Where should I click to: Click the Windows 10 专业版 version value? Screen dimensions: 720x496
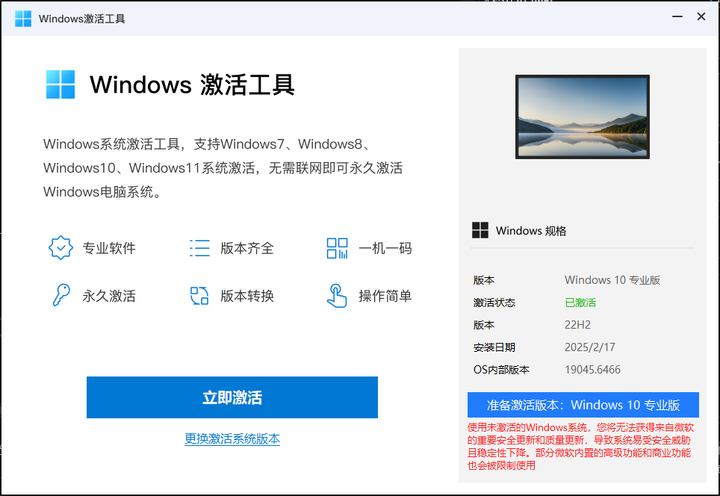pos(612,280)
